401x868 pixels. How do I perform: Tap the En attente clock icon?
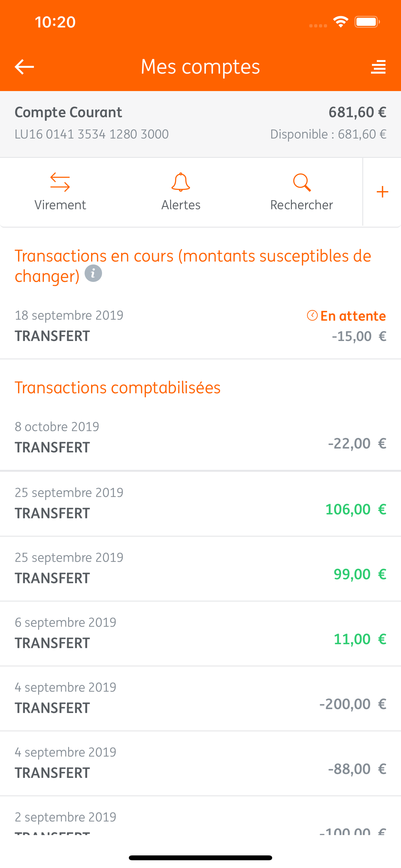coord(312,315)
